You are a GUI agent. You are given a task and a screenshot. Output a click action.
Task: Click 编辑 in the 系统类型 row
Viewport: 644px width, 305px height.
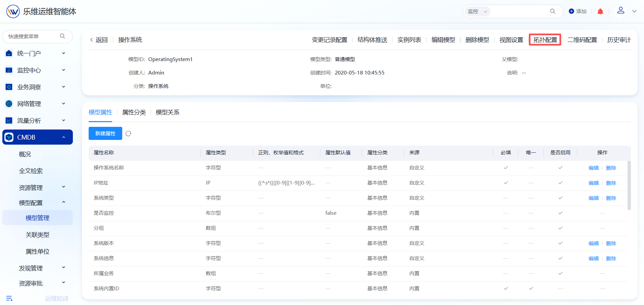pos(594,198)
